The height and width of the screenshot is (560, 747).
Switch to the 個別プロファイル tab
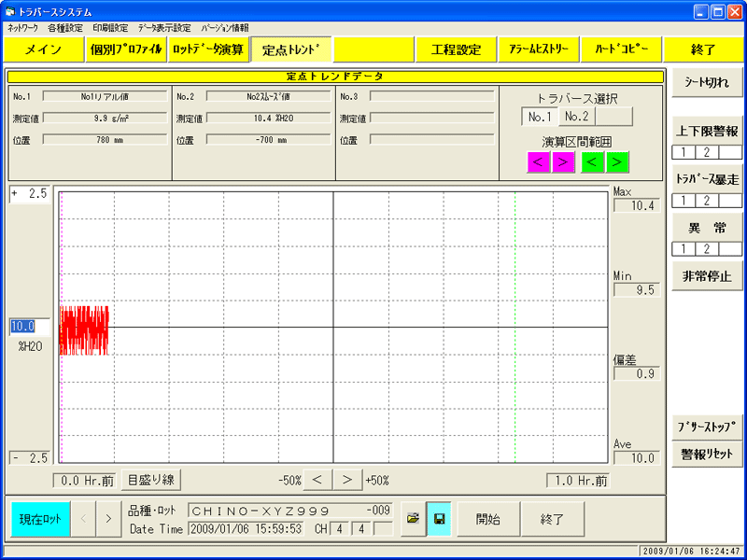pos(125,49)
